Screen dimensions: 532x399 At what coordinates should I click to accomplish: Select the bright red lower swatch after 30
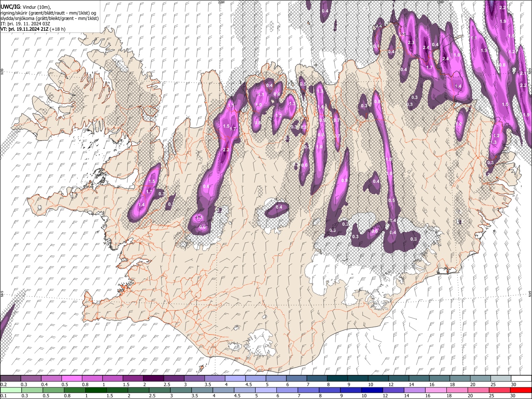click(521, 390)
